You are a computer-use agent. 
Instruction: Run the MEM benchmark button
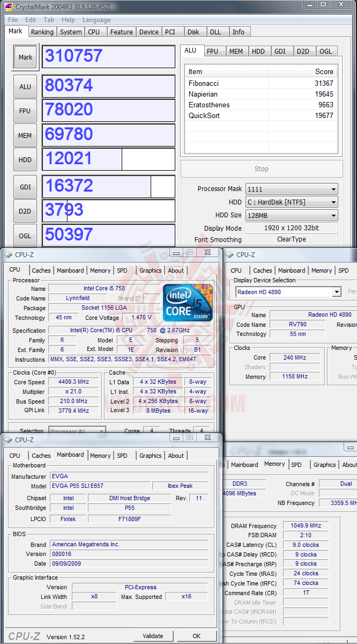(x=25, y=136)
